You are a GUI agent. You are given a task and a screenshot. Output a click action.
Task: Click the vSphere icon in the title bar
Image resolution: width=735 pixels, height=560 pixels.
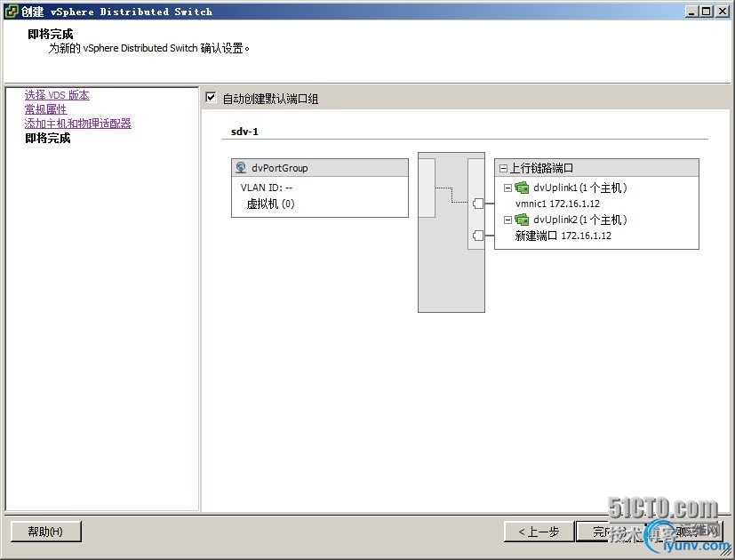11,12
